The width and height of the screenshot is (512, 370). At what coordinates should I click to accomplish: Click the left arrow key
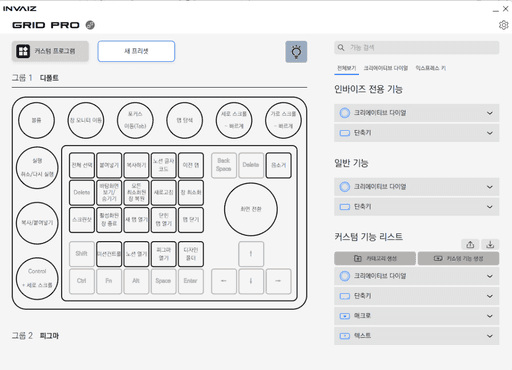[224, 281]
